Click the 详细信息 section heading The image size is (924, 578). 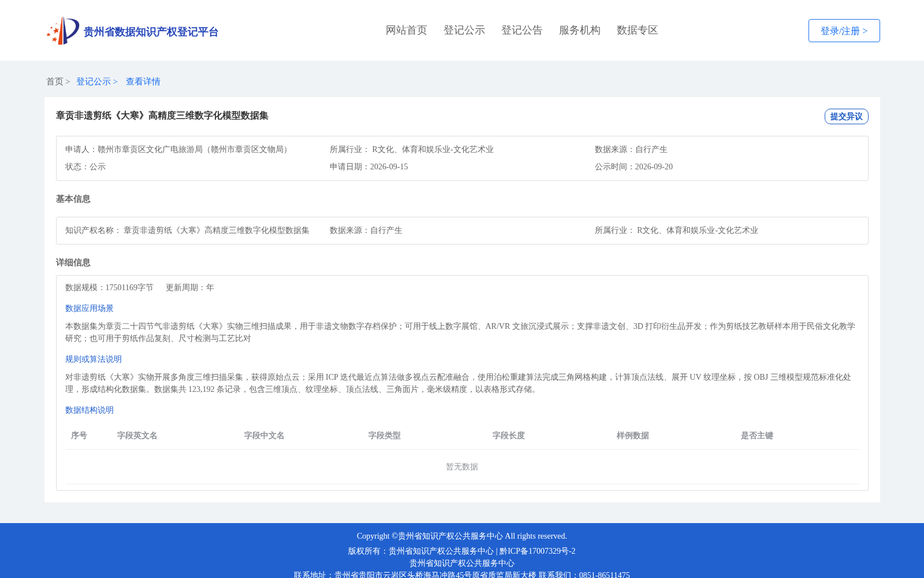pyautogui.click(x=73, y=262)
